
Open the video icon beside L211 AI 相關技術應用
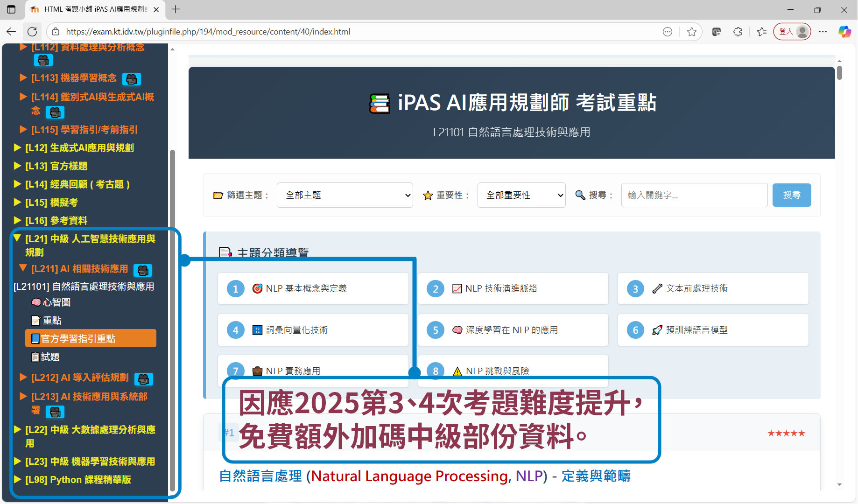click(143, 270)
